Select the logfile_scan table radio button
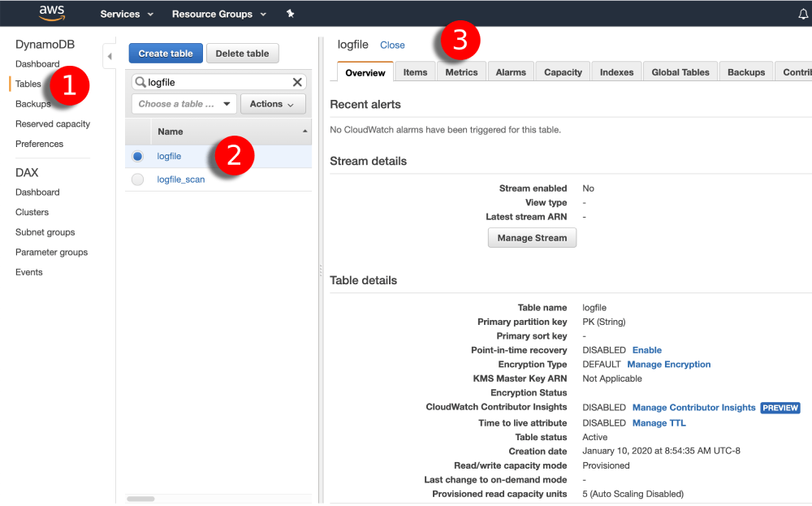812x506 pixels. 137,179
